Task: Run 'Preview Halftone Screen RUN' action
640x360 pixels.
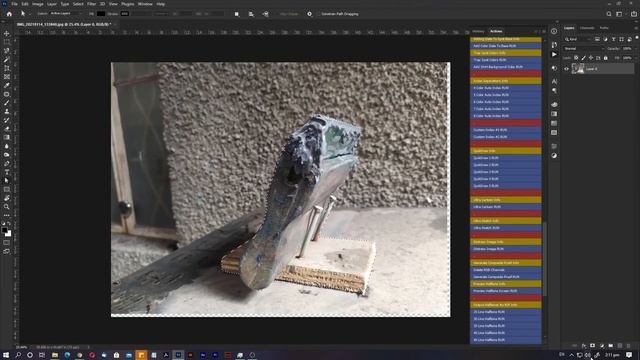Action: (x=506, y=291)
